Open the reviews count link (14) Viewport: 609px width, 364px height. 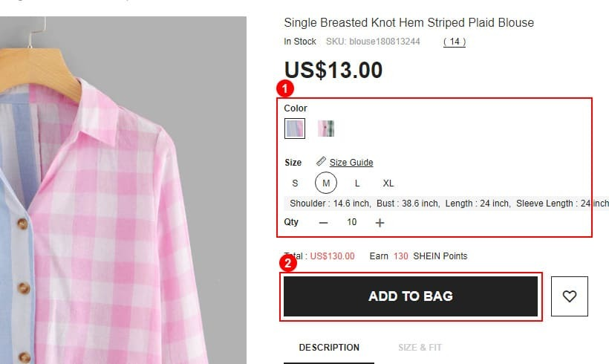455,42
